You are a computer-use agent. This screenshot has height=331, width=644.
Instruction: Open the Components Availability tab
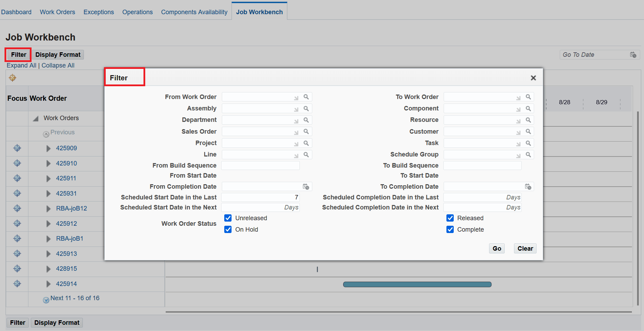[x=194, y=12]
